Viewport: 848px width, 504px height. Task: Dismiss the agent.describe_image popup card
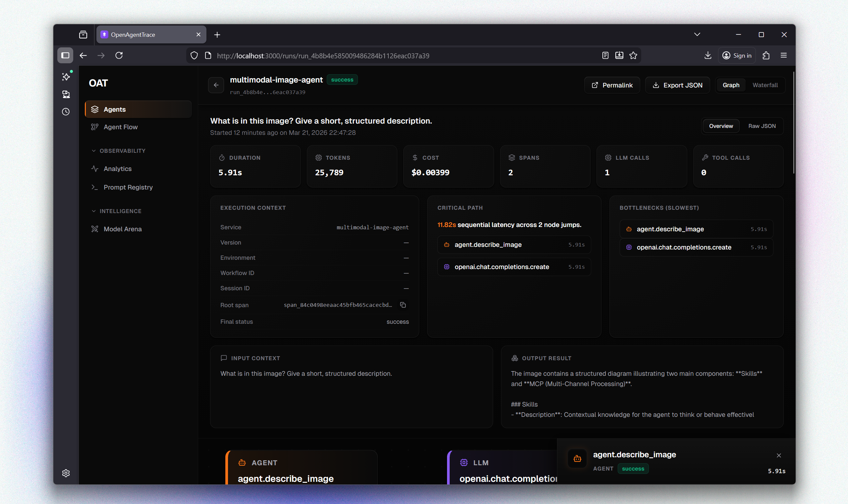tap(779, 455)
